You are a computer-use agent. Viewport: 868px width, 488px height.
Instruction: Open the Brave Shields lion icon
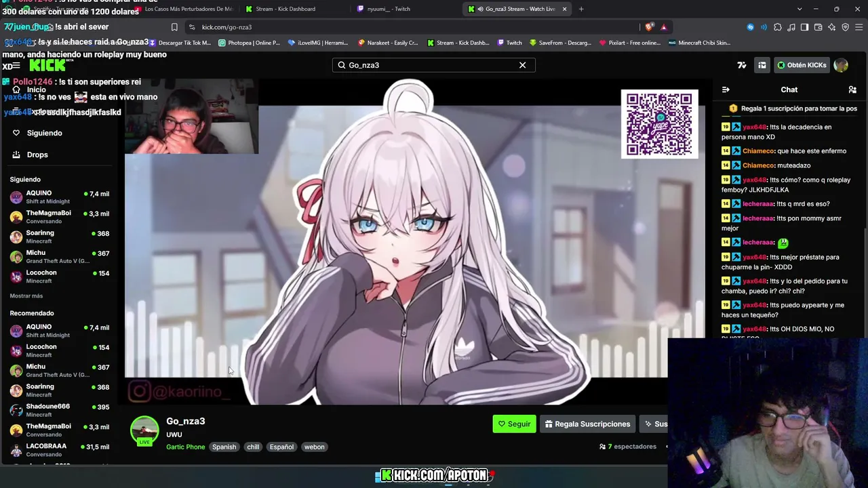(x=650, y=27)
